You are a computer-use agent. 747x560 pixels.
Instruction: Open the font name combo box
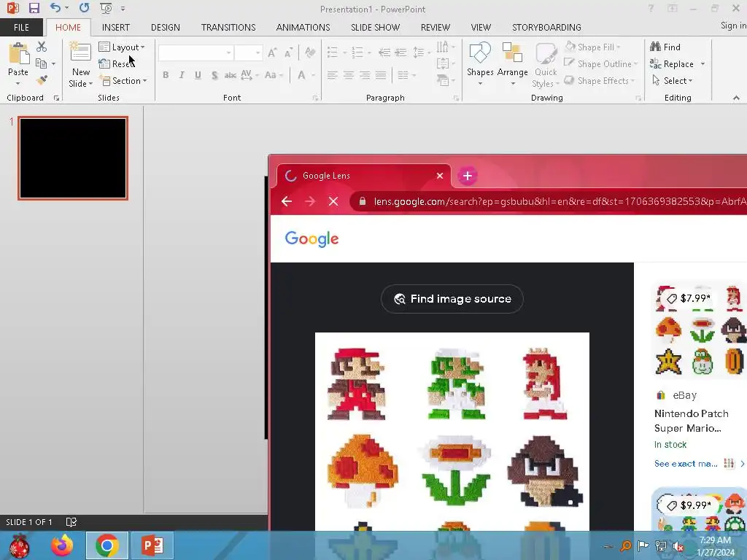point(196,52)
